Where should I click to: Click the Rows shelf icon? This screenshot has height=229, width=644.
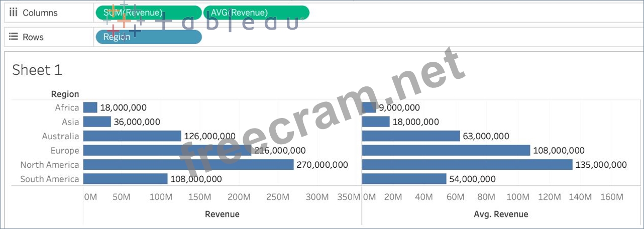click(x=14, y=37)
